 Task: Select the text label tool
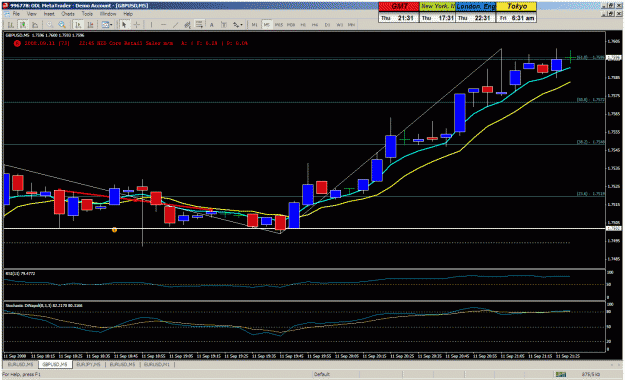coord(224,25)
